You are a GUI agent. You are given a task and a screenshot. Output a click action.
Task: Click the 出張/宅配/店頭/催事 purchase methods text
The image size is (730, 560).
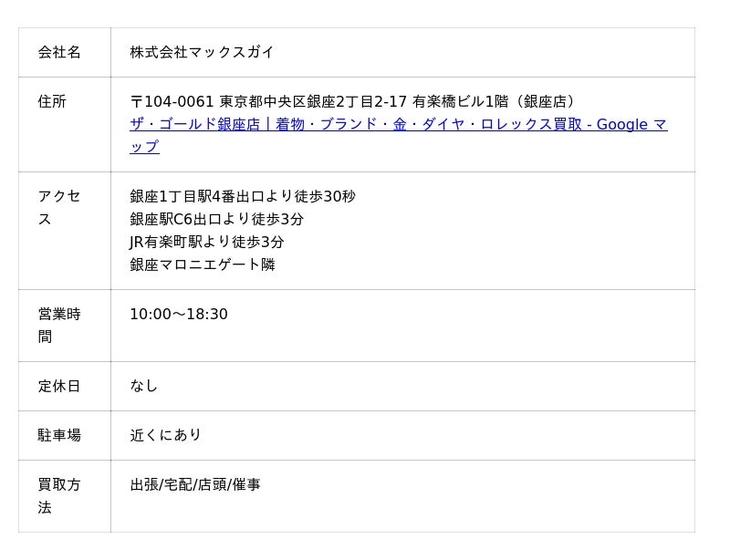tap(195, 484)
